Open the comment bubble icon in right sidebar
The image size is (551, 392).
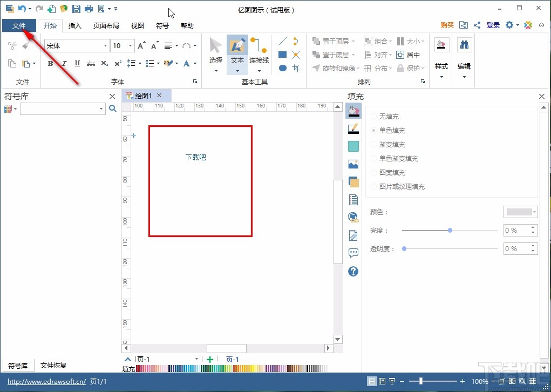pos(353,253)
